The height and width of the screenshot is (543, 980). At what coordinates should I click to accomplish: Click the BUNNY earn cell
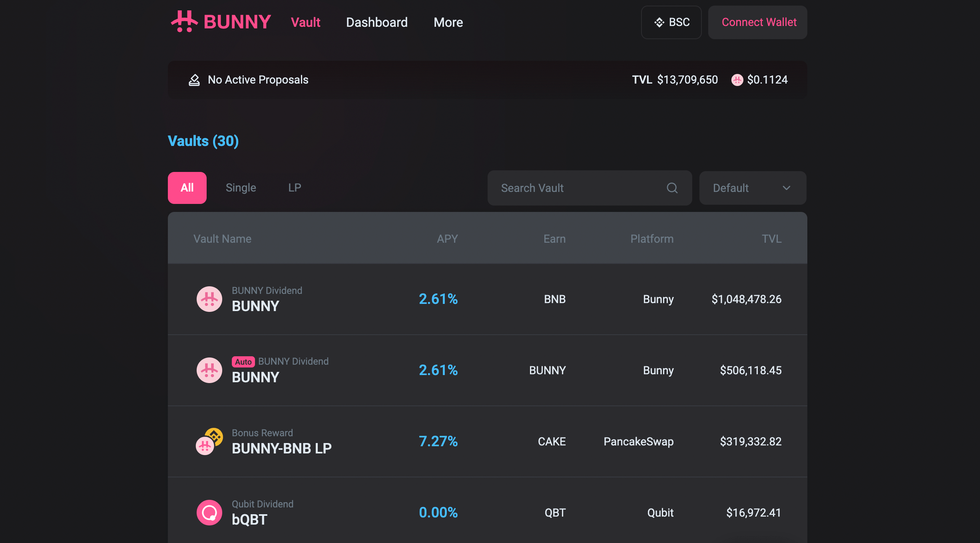547,370
